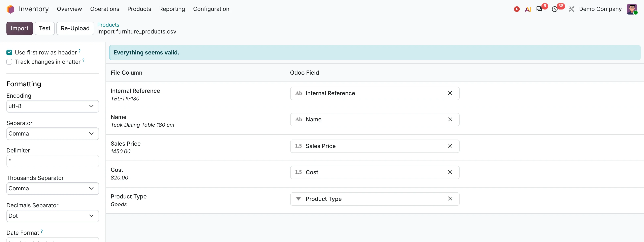Enable Track changes in chatter
Image resolution: width=644 pixels, height=242 pixels.
[9, 62]
